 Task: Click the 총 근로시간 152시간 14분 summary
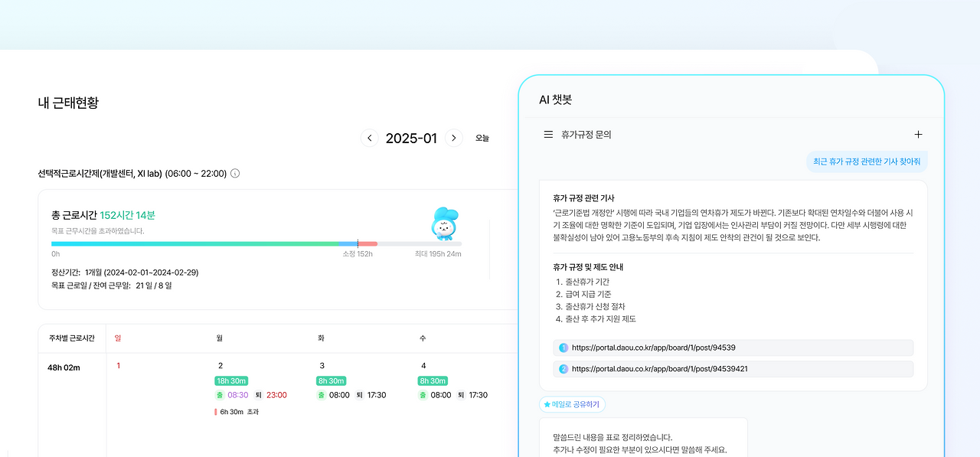point(103,216)
